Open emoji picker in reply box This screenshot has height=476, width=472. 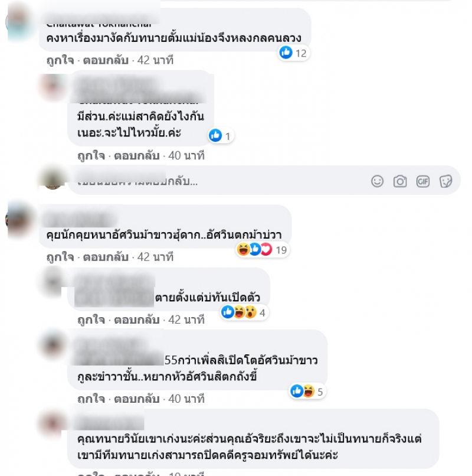click(x=377, y=181)
